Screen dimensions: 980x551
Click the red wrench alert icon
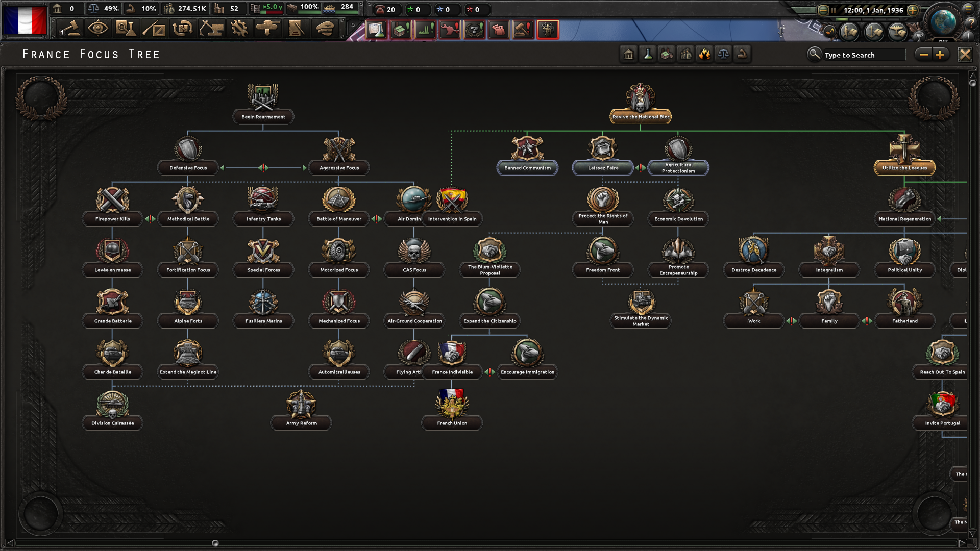coord(450,30)
